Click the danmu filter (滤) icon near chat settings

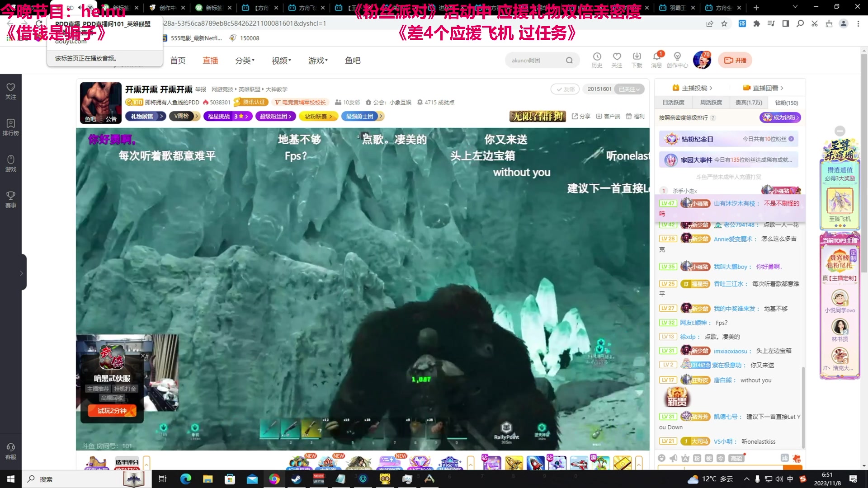(x=786, y=457)
